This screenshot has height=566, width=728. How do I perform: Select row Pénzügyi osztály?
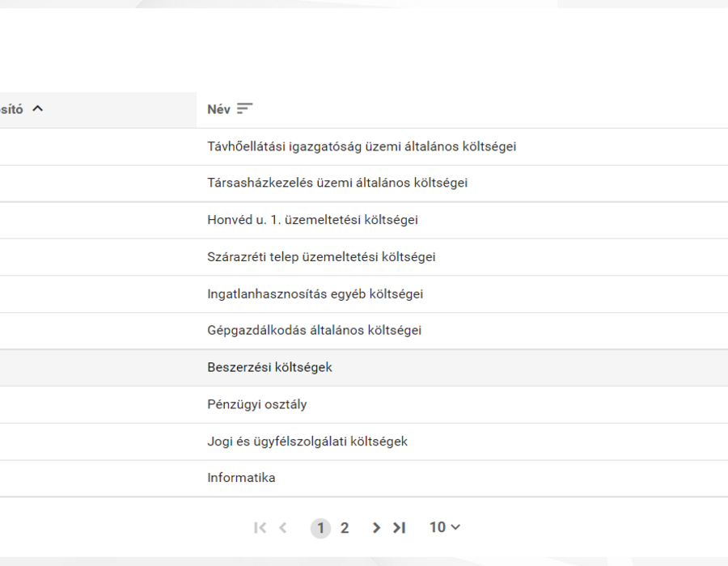pos(364,404)
